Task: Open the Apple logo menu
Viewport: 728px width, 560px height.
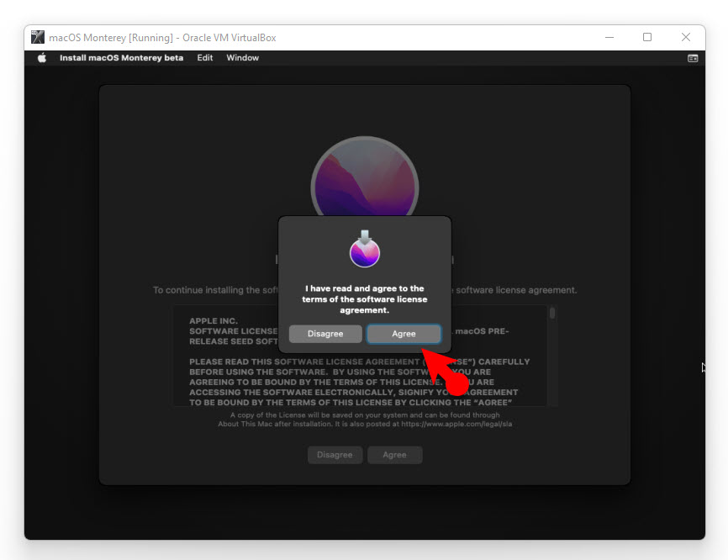Action: pyautogui.click(x=42, y=58)
